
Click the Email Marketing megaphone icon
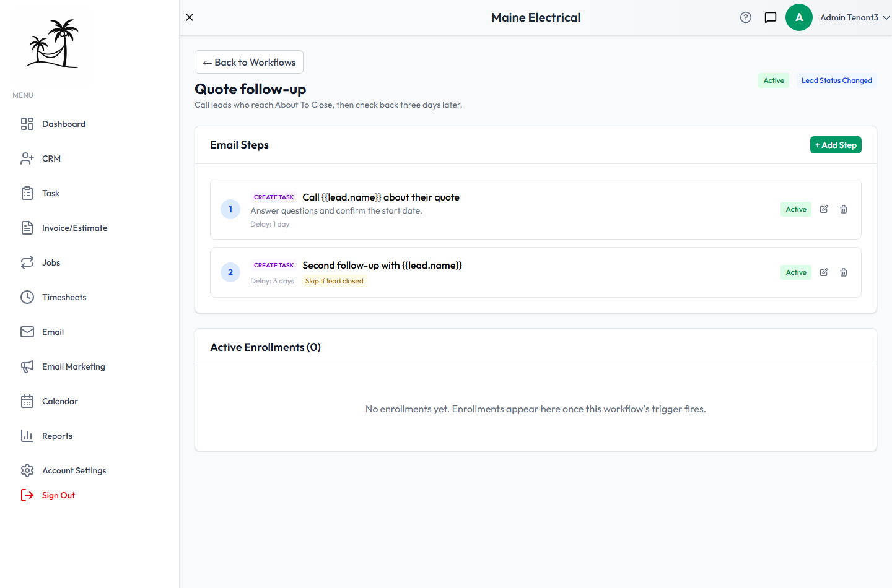pos(27,366)
